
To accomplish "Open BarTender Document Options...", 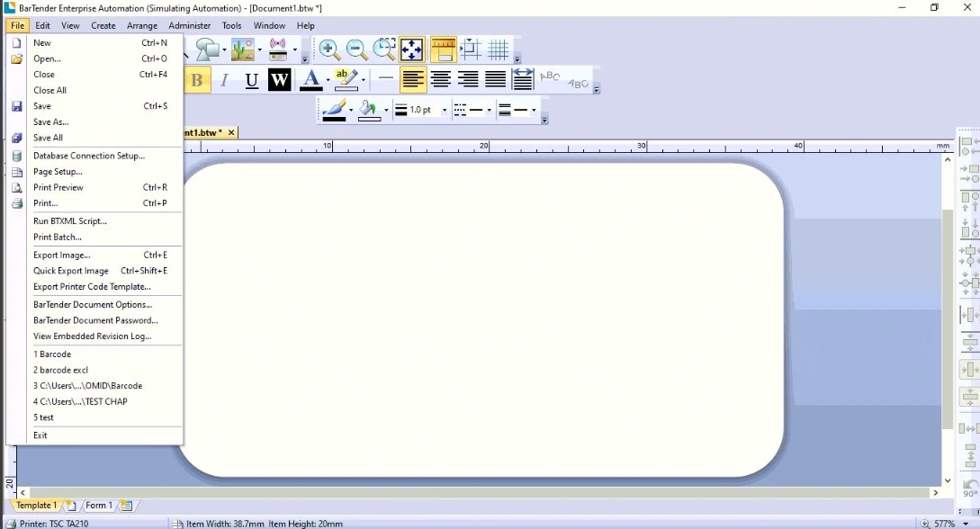I will point(93,305).
